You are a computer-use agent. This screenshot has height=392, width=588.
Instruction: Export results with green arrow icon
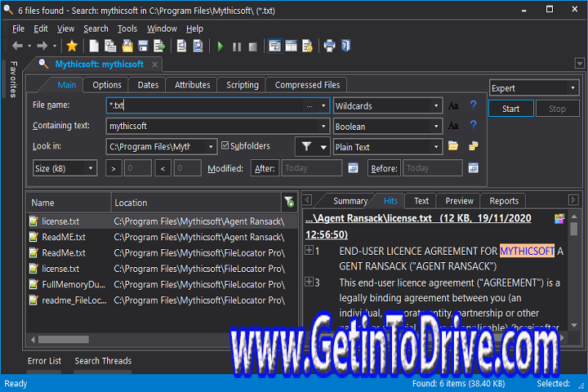(159, 46)
